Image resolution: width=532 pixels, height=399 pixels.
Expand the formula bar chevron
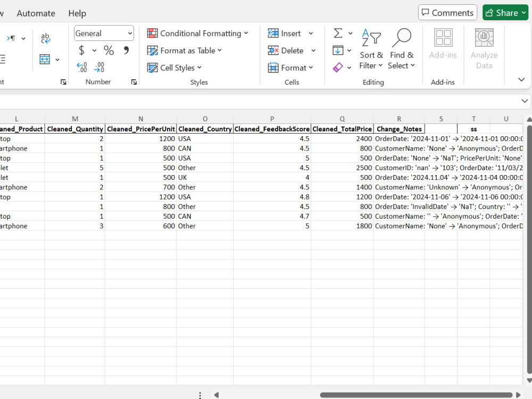[x=525, y=101]
